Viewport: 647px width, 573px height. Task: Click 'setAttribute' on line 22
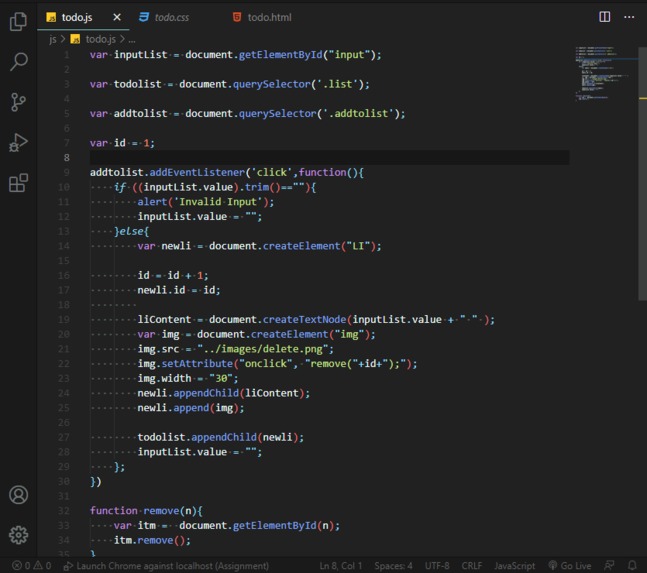pos(197,363)
